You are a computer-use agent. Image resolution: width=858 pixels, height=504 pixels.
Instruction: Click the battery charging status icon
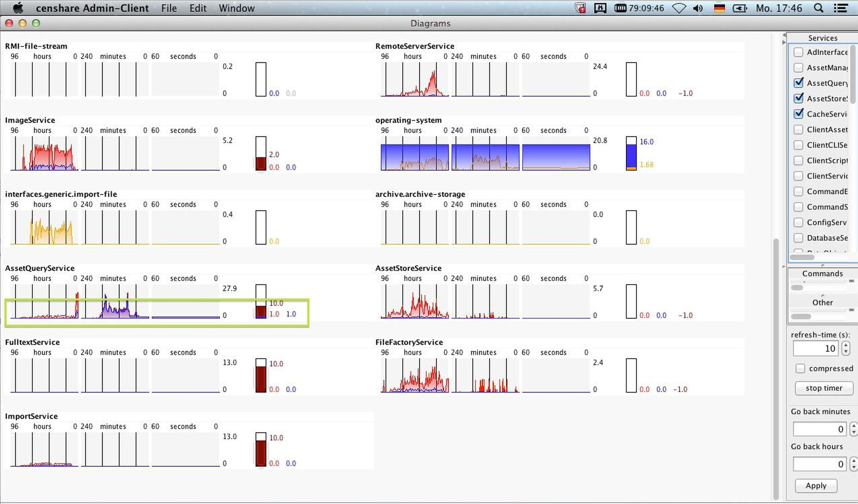coord(740,8)
